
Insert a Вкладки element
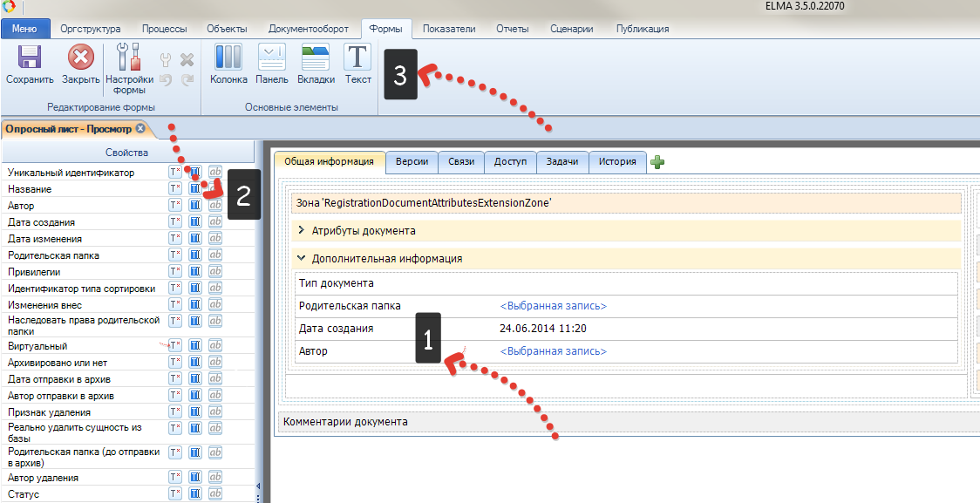point(316,59)
